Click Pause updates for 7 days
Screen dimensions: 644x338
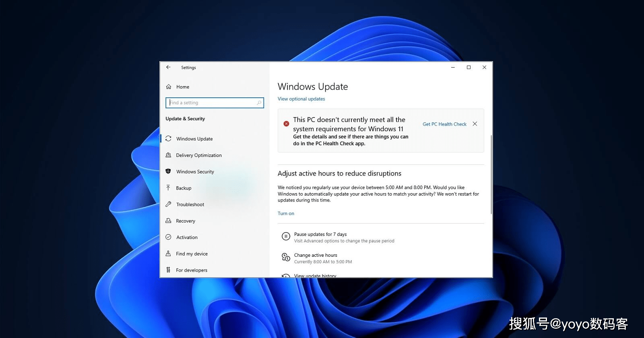coord(320,234)
